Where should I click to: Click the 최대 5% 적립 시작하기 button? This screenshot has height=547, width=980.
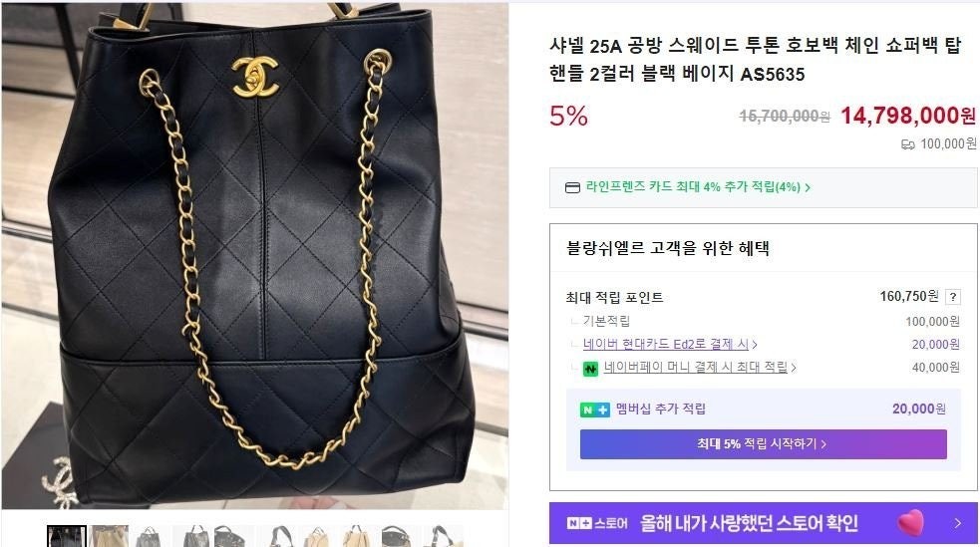point(763,444)
